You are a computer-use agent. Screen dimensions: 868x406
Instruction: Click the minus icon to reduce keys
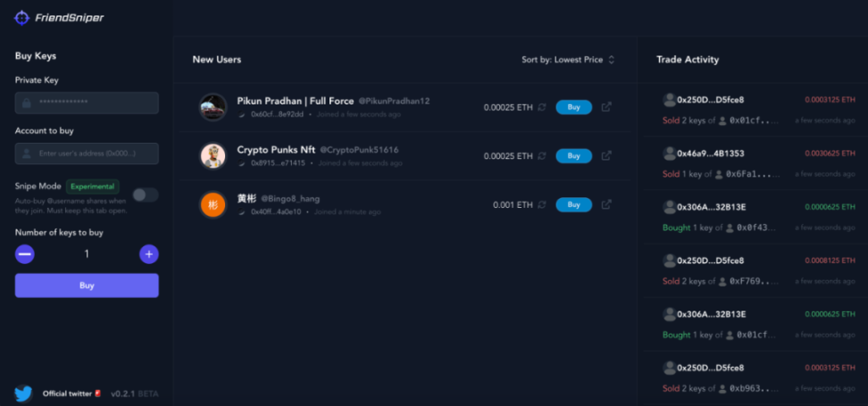(x=25, y=254)
